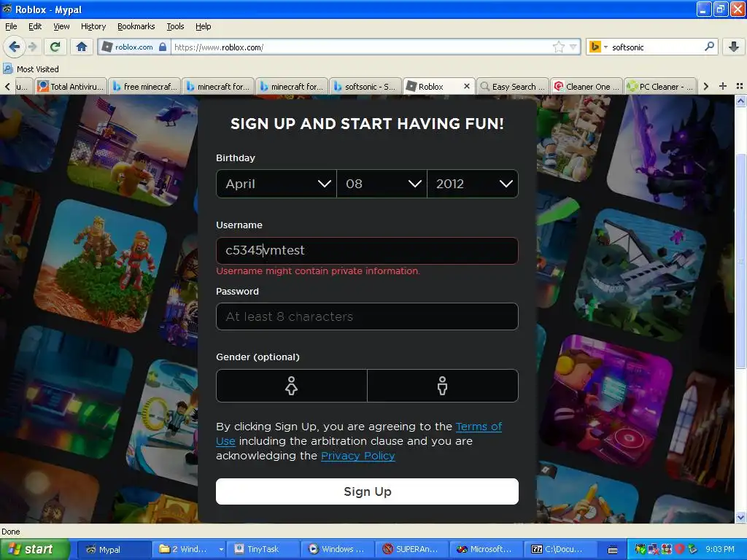Click in the Username field
747x560 pixels.
click(367, 251)
